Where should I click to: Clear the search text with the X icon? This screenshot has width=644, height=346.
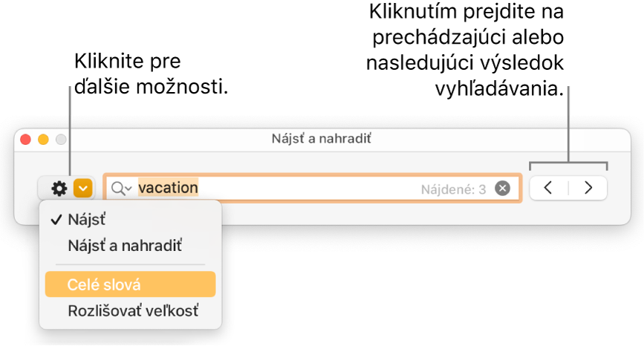(x=503, y=189)
